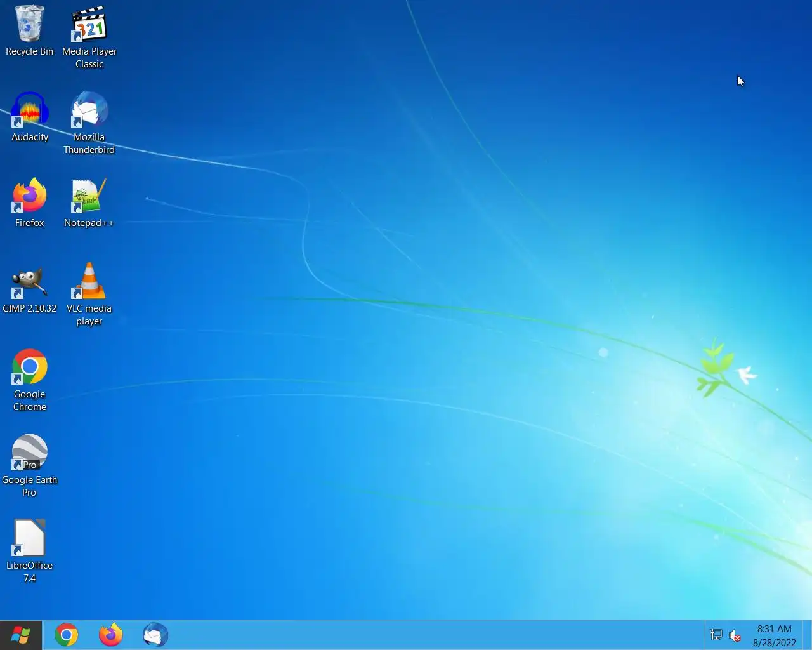The image size is (812, 650).
Task: Open the taskbar clock showing 8:31 AM
Action: (x=774, y=635)
